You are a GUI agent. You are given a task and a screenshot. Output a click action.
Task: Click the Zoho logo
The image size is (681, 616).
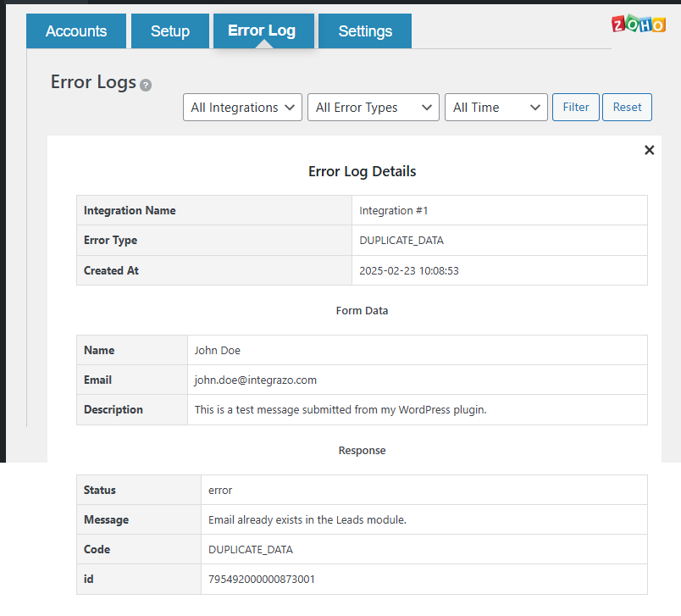coord(639,25)
